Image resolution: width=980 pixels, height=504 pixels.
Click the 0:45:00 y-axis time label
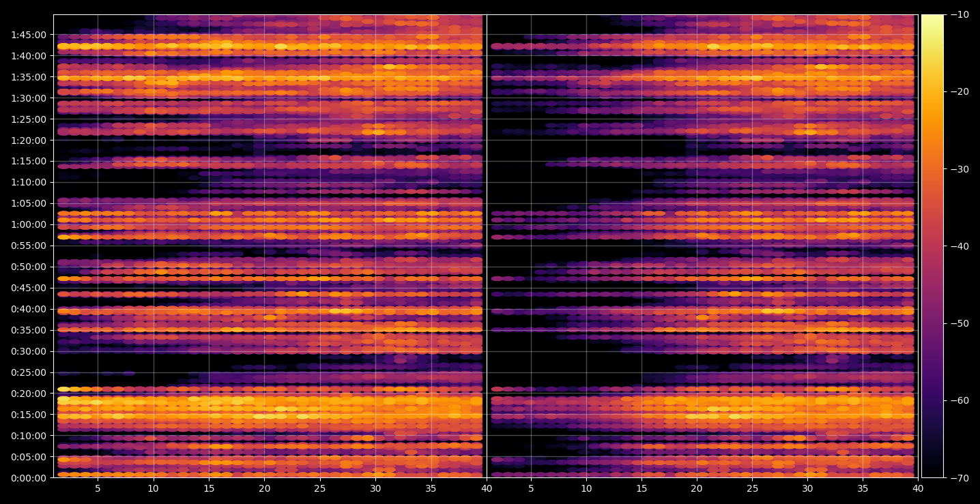point(29,288)
